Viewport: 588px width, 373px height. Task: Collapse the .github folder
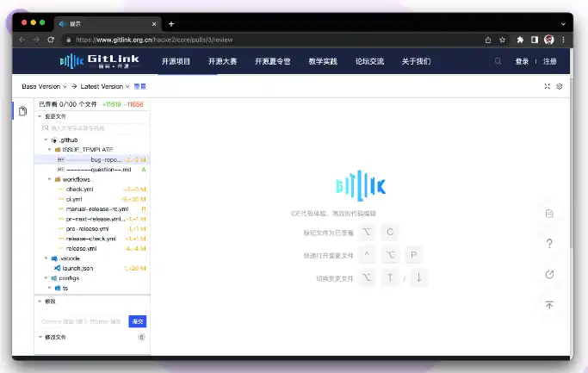(46, 140)
